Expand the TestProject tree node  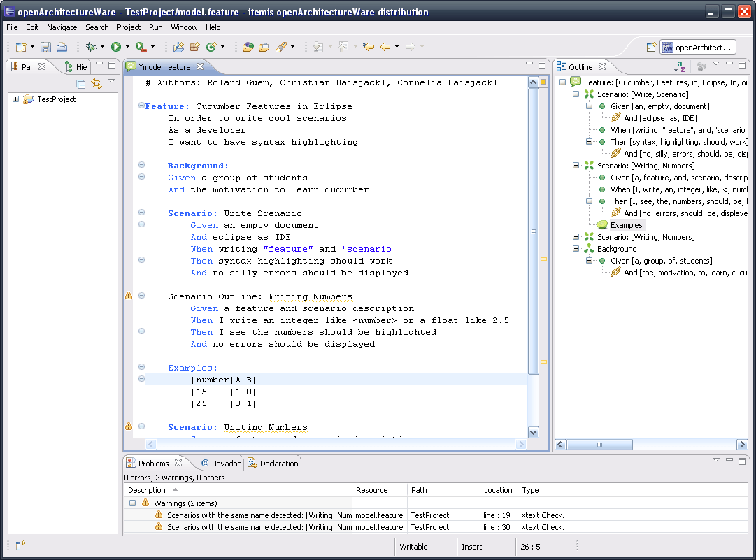(16, 99)
